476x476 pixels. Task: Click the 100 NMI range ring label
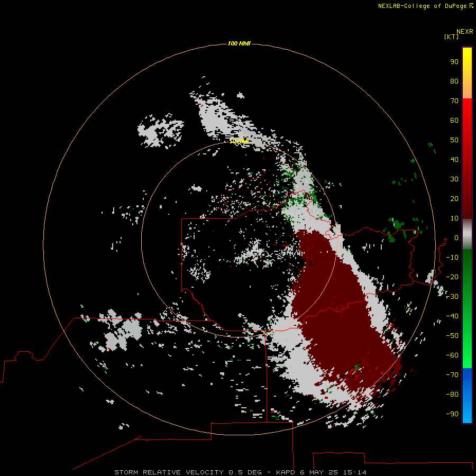[x=239, y=43]
